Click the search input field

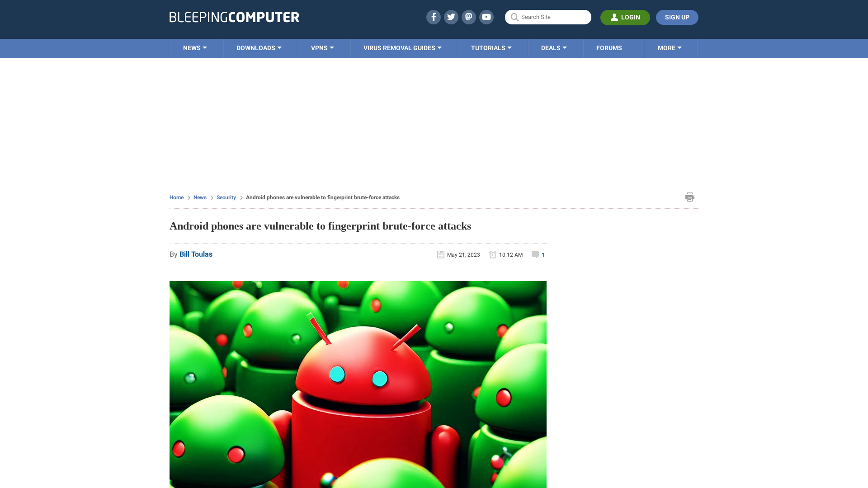548,17
